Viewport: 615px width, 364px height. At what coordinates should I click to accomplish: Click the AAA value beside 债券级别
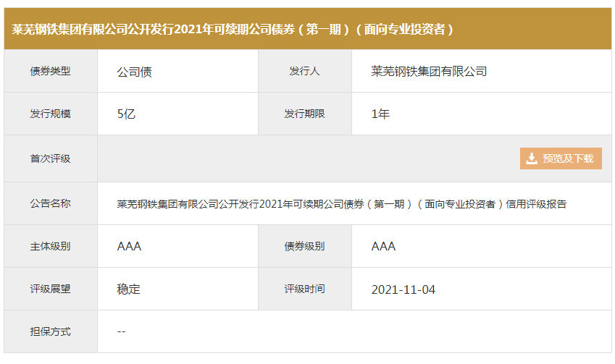click(x=383, y=246)
